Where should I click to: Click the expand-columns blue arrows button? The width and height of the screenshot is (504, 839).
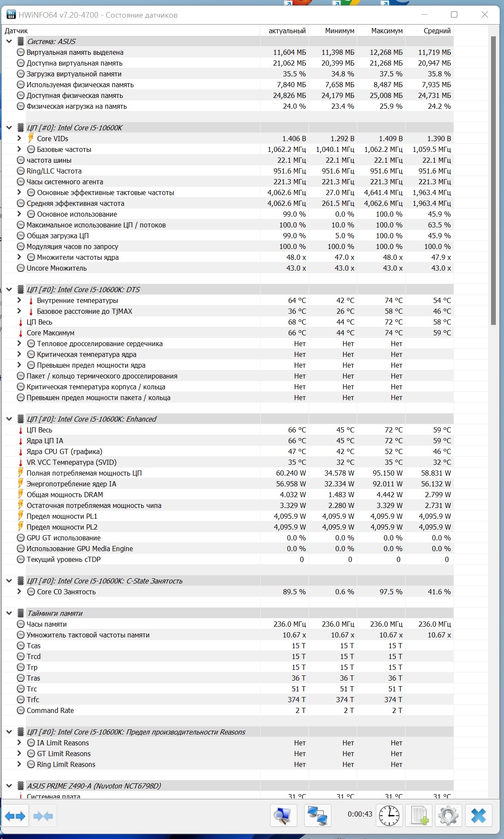15,816
